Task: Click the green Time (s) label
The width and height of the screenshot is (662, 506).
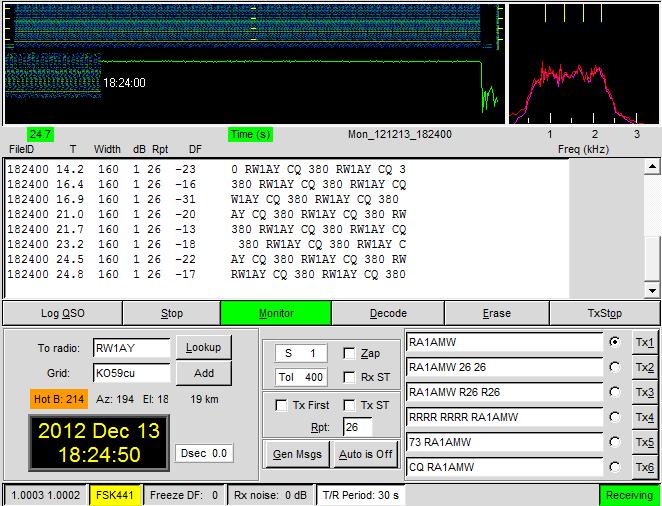Action: 250,135
